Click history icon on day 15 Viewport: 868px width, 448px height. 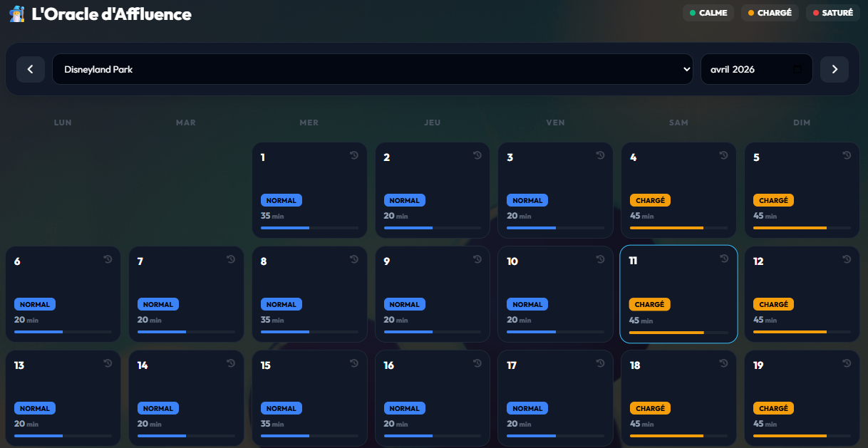[x=354, y=363]
